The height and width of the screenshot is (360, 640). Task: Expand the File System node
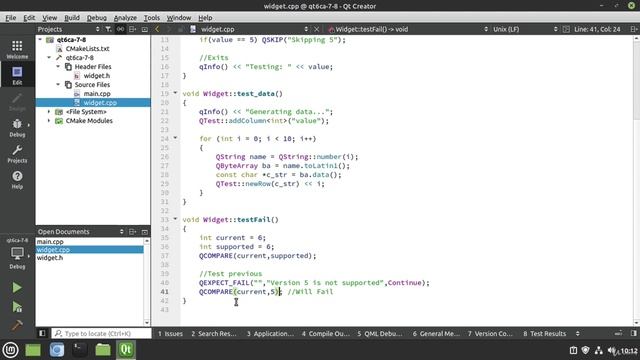click(49, 111)
